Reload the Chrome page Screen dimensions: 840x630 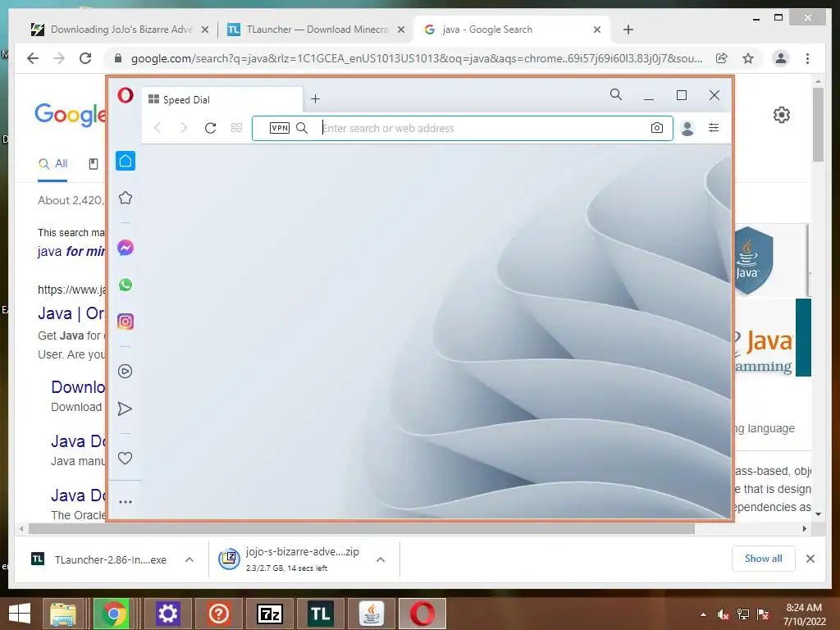(x=85, y=58)
